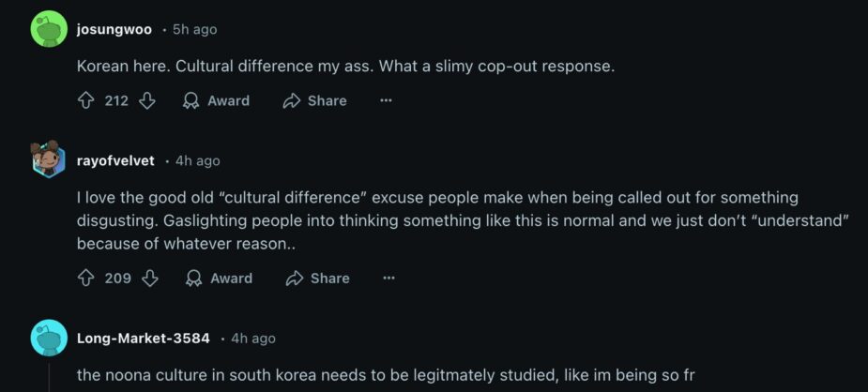
Task: Click Long-Market-3584's blue avatar
Action: pos(49,338)
